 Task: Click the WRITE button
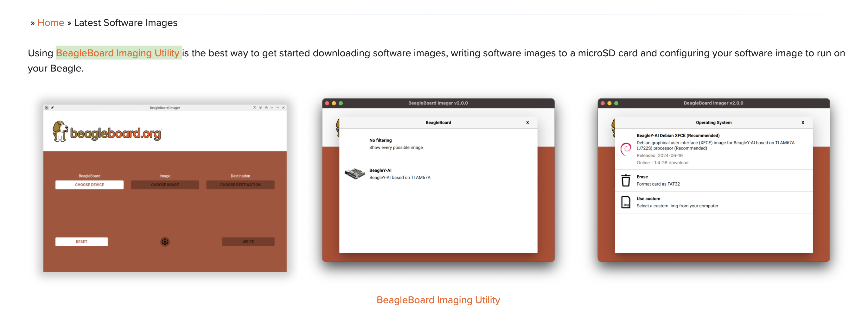248,242
